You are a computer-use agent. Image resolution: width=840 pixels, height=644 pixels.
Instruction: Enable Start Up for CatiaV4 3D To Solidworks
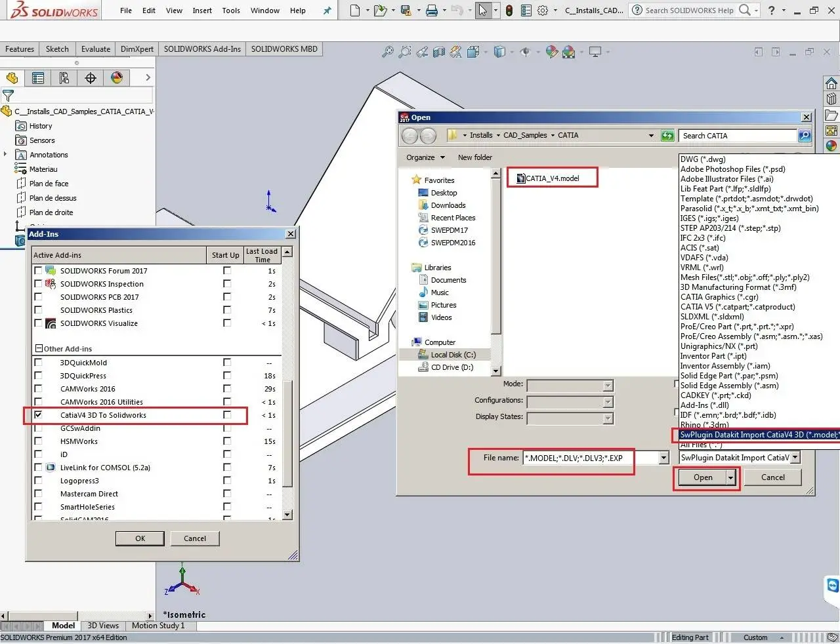pyautogui.click(x=227, y=414)
